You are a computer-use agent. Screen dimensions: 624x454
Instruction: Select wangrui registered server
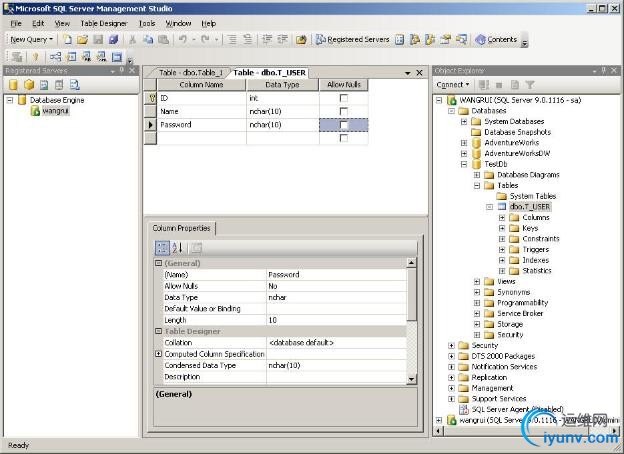coord(55,111)
